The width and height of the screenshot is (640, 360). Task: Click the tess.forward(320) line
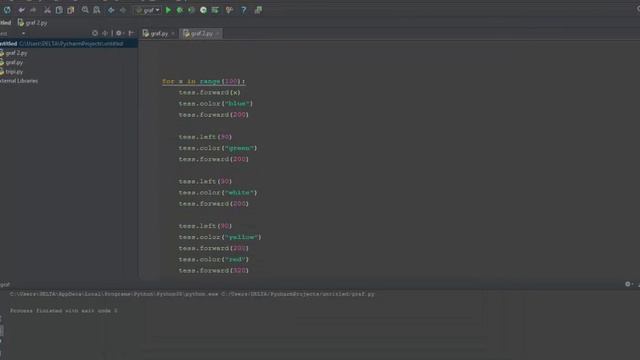(x=213, y=270)
